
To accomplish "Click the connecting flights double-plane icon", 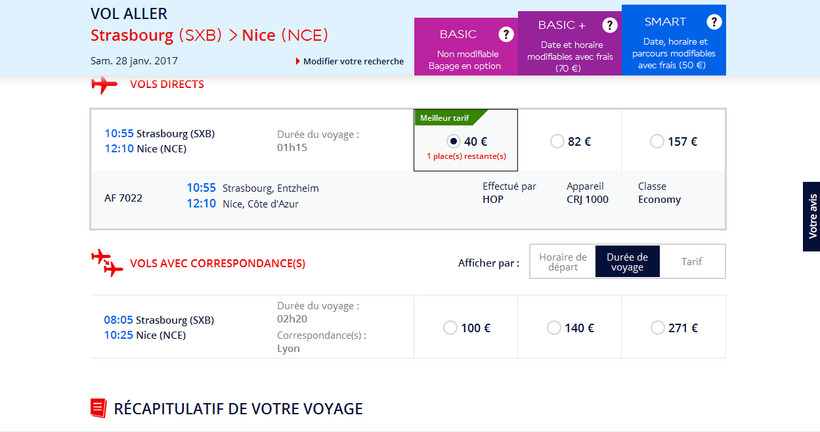I will tap(106, 264).
